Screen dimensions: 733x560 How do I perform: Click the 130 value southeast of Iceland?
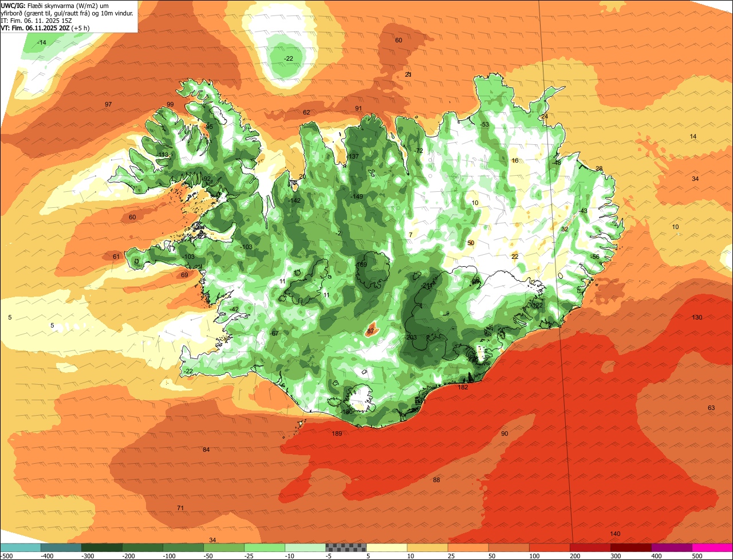coord(697,317)
